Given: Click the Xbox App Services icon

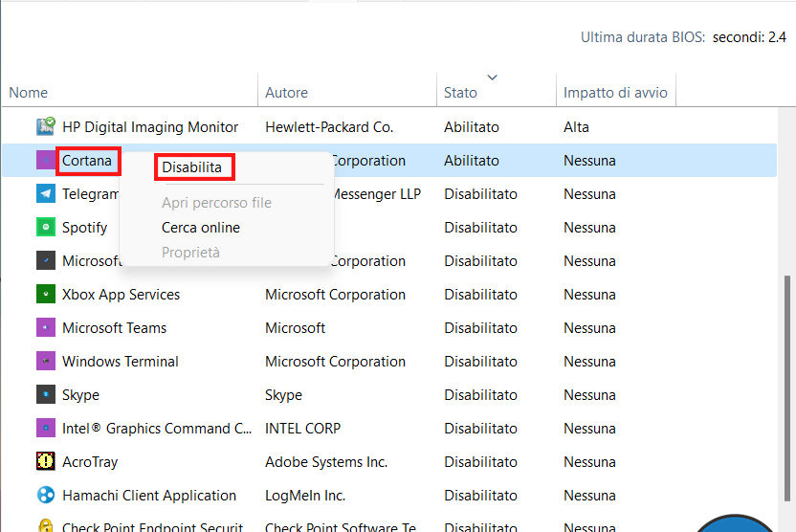Looking at the screenshot, I should [46, 294].
